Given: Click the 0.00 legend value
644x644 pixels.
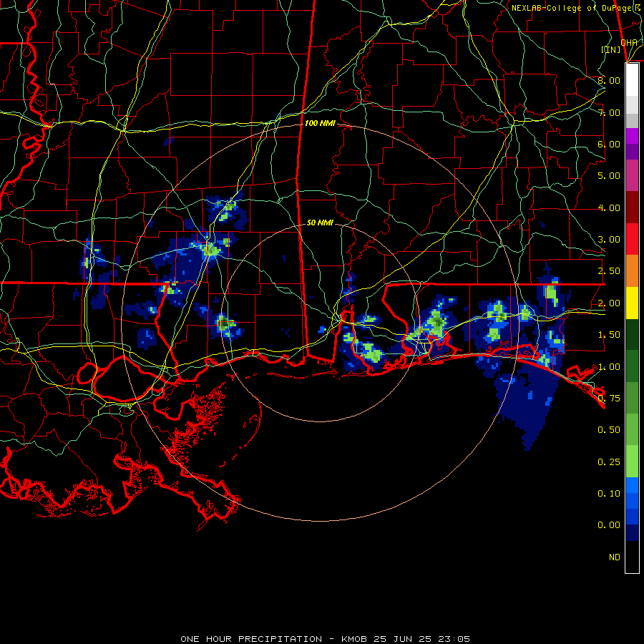Looking at the screenshot, I should click(609, 525).
